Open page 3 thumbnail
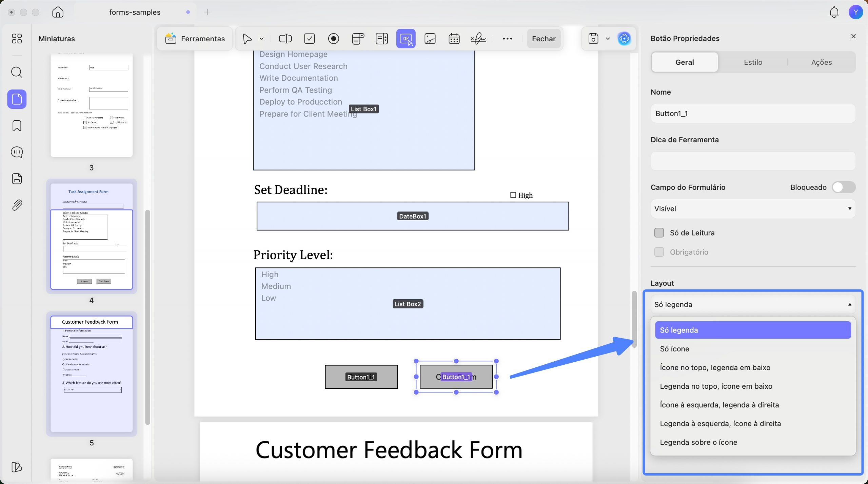 [x=91, y=105]
